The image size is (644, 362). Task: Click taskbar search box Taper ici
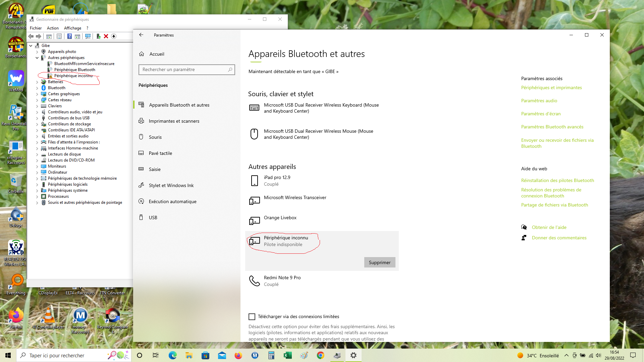tap(73, 355)
